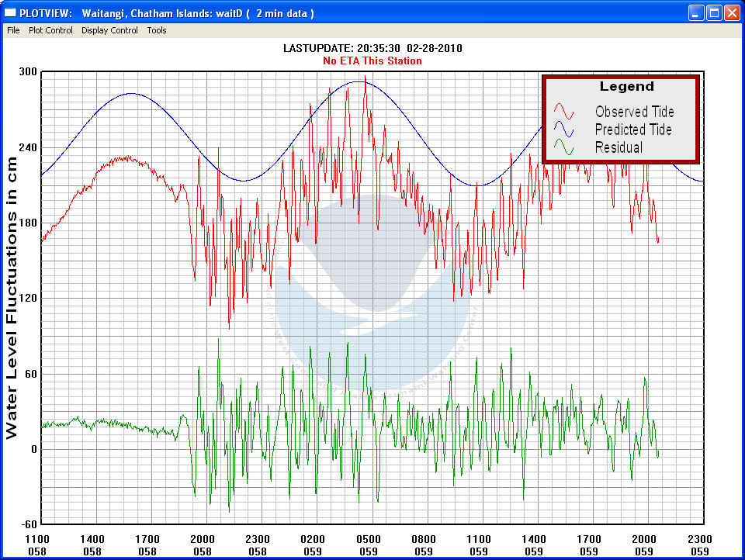
Task: Close the PLOTVIEW window
Action: tap(732, 12)
